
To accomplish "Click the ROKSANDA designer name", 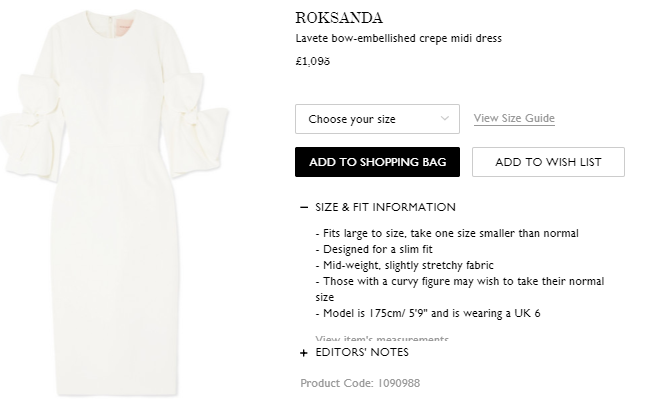I will (339, 17).
